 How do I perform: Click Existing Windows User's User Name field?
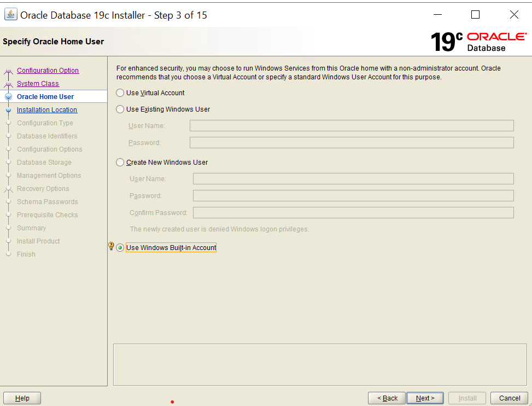pyautogui.click(x=352, y=126)
